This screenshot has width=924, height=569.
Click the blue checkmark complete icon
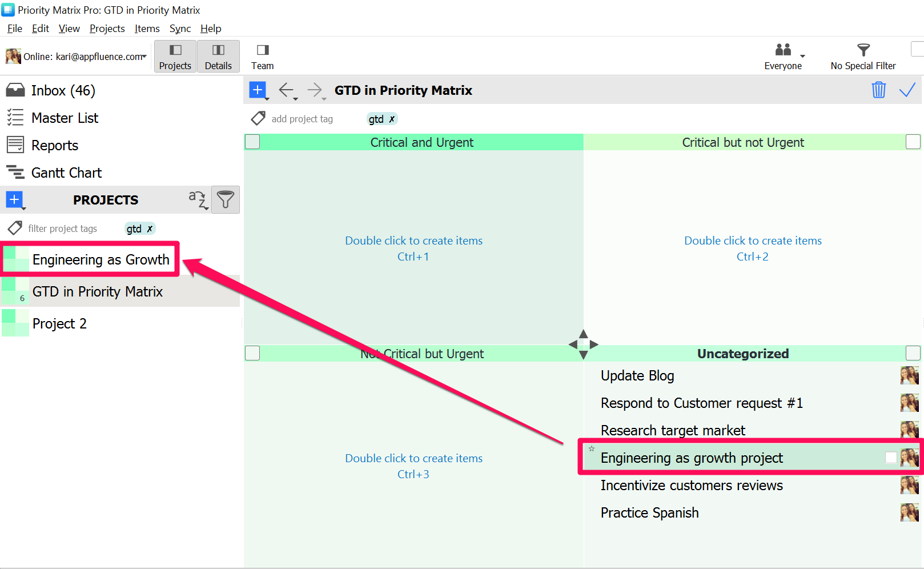(x=907, y=90)
